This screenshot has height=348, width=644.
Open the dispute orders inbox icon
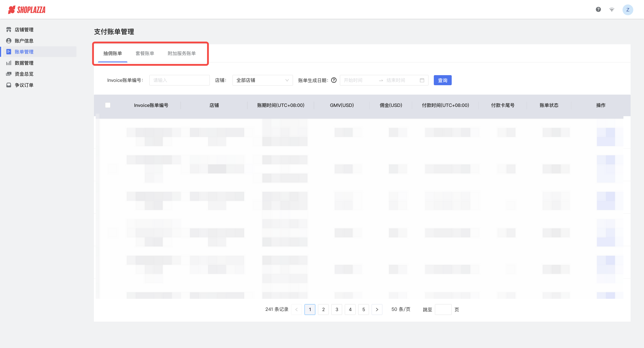9,85
